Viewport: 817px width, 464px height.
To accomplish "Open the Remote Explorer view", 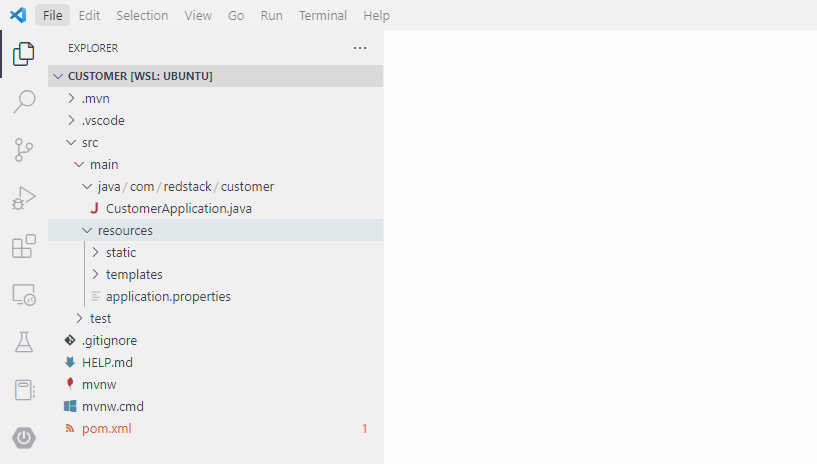I will click(24, 294).
